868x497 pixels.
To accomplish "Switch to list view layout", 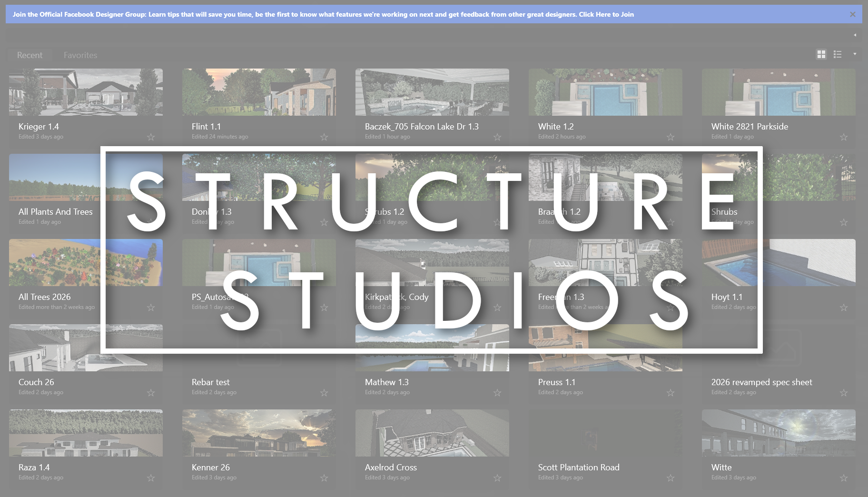I will click(x=838, y=54).
